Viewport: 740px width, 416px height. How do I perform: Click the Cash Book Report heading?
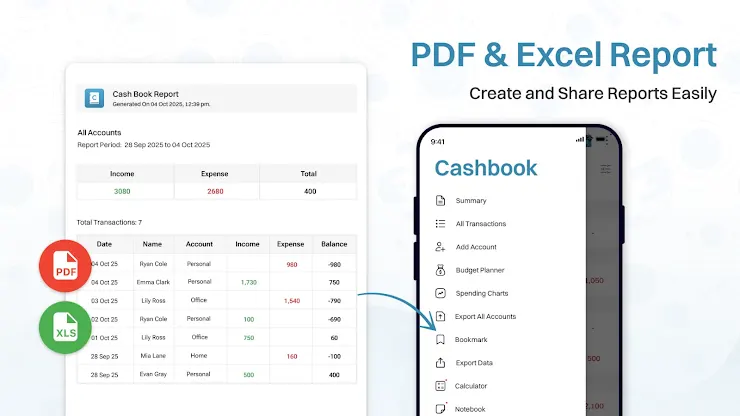145,94
